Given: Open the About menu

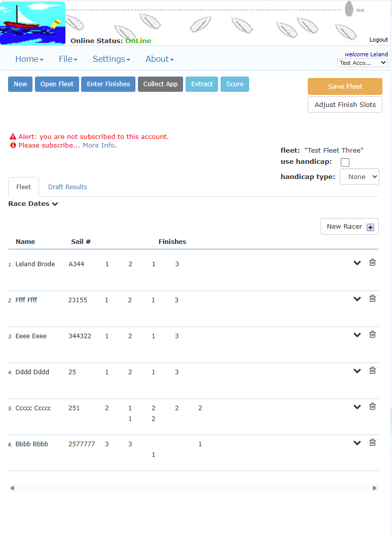Looking at the screenshot, I should [x=160, y=59].
